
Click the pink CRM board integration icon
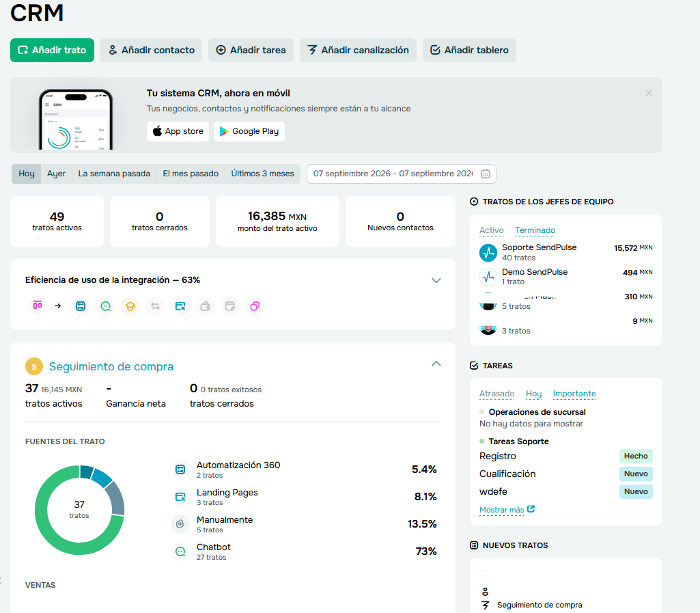pyautogui.click(x=38, y=305)
